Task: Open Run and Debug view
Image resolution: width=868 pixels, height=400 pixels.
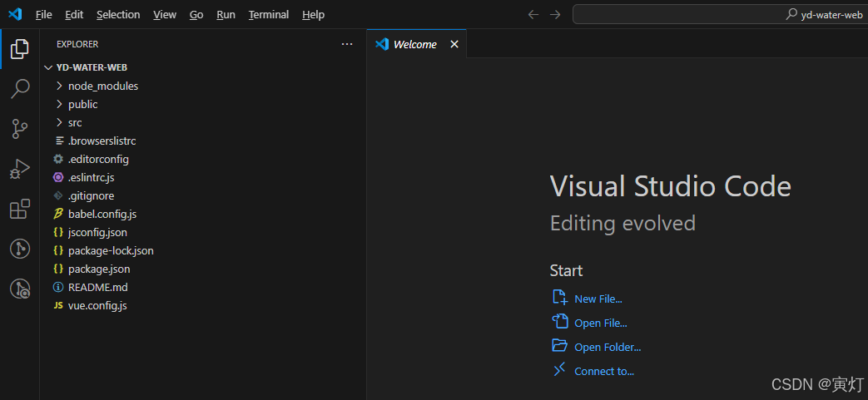Action: pyautogui.click(x=19, y=169)
